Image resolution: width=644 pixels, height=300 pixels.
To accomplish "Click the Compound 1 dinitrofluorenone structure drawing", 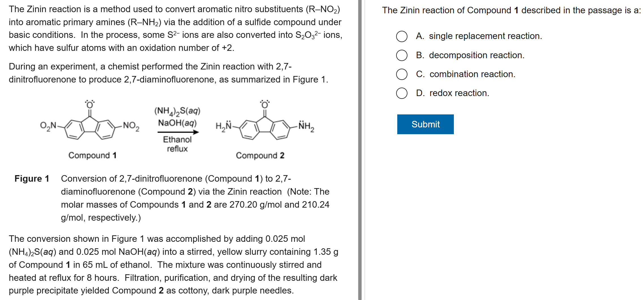I will pos(90,125).
